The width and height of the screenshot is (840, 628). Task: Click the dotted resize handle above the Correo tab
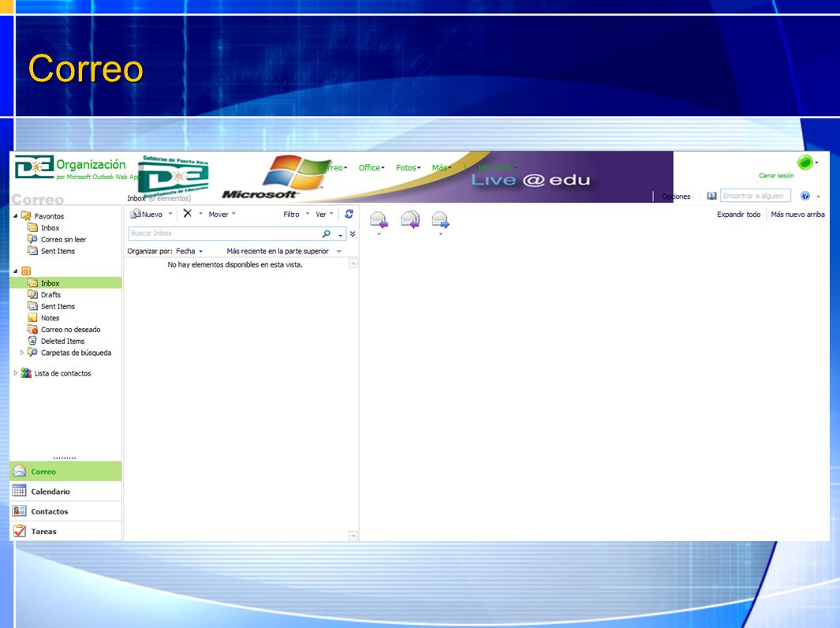tap(65, 458)
